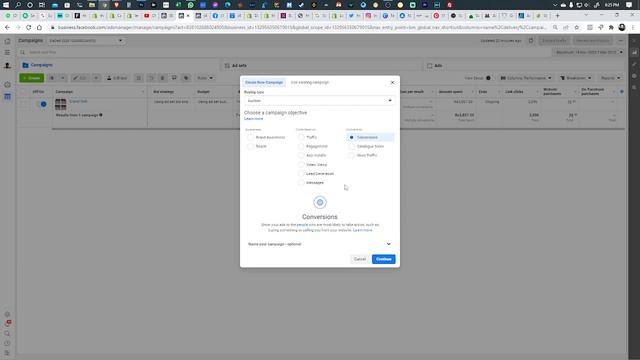This screenshot has width=640, height=360.
Task: Click the delete trash toolbar icon
Action: (162, 78)
